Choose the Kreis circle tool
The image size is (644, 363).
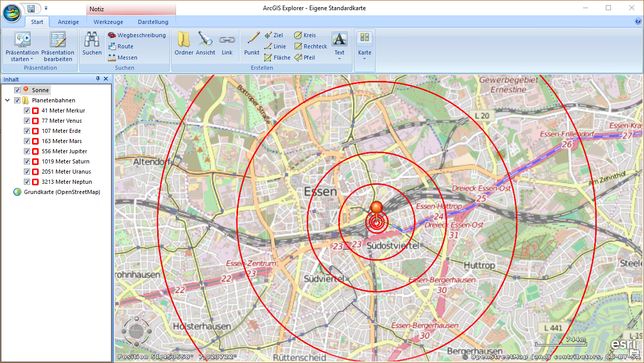(x=305, y=35)
